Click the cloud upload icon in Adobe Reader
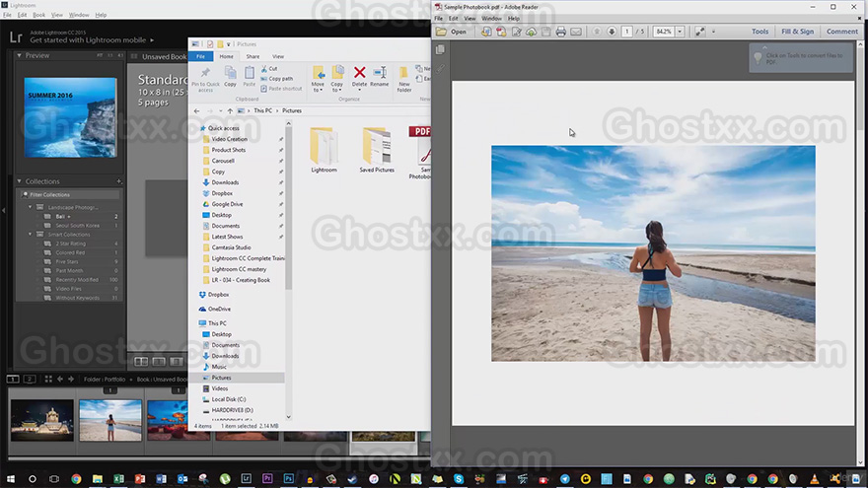The height and width of the screenshot is (488, 868). (531, 32)
